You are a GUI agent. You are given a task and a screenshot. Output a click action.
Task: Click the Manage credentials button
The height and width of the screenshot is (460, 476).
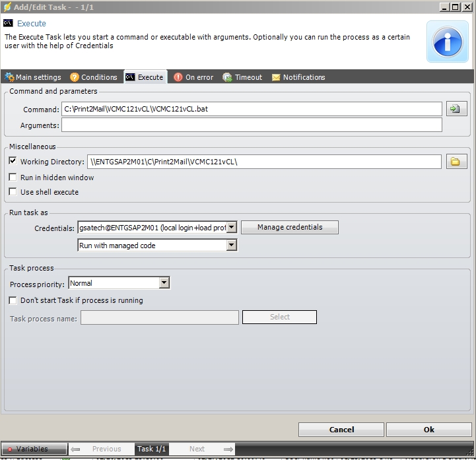tap(290, 227)
